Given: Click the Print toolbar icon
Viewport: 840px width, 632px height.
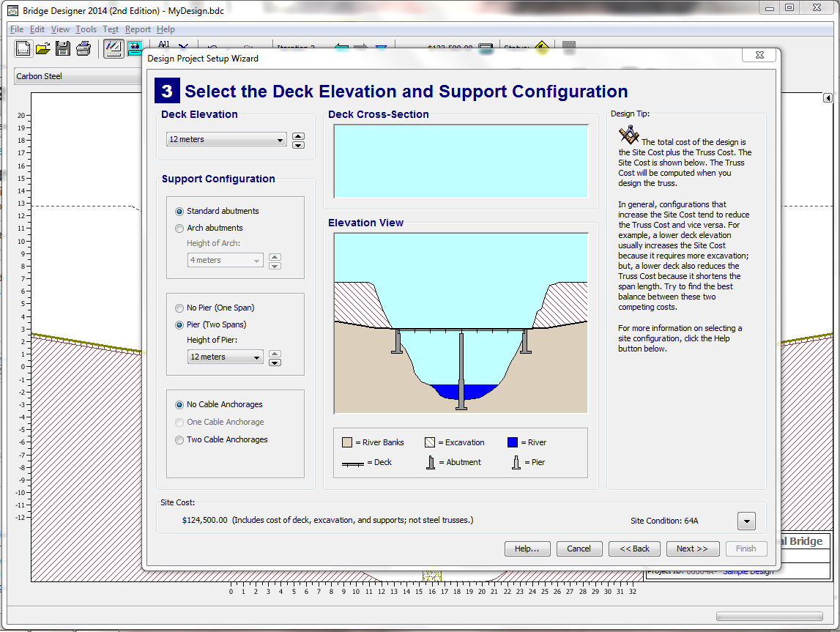Looking at the screenshot, I should (83, 49).
